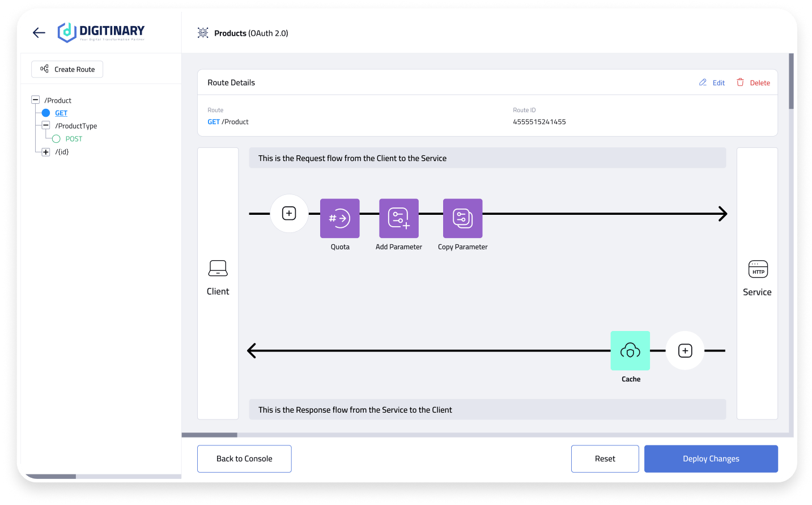Delete the current route
Viewport: 812px width, 505px height.
coord(753,83)
